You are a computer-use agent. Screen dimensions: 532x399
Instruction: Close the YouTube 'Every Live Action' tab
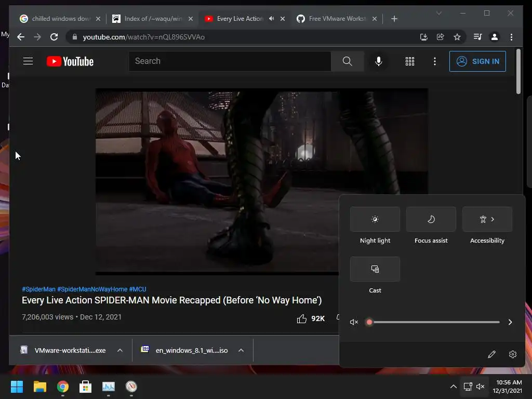tap(283, 19)
